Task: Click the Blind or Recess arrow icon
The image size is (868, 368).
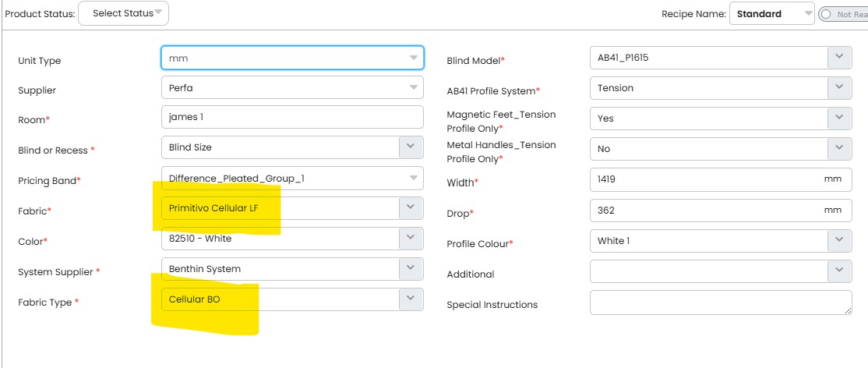Action: 411,147
